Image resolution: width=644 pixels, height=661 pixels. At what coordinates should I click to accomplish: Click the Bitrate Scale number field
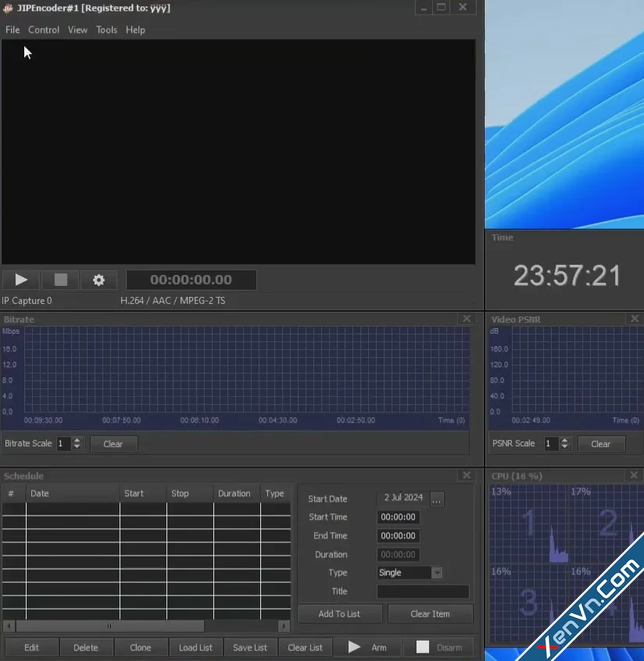coord(64,444)
